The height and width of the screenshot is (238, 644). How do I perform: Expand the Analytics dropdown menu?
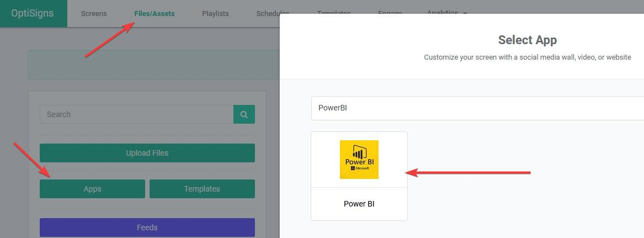click(x=447, y=12)
